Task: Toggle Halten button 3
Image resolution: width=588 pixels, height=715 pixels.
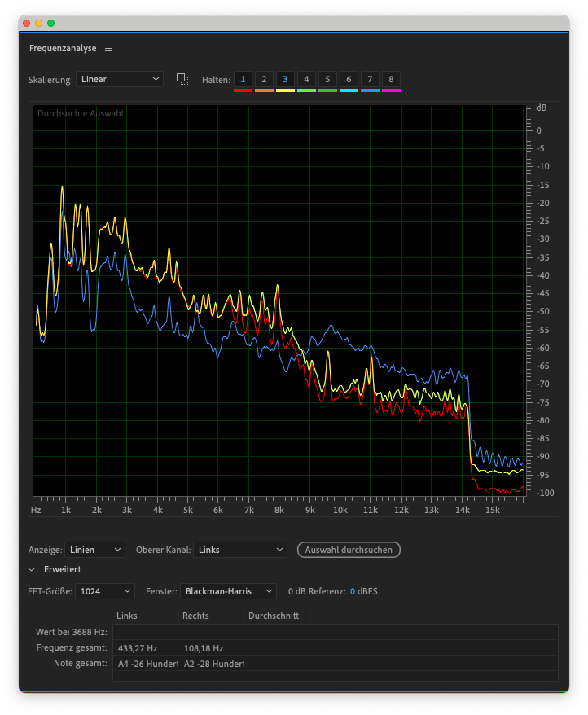Action: pos(285,79)
